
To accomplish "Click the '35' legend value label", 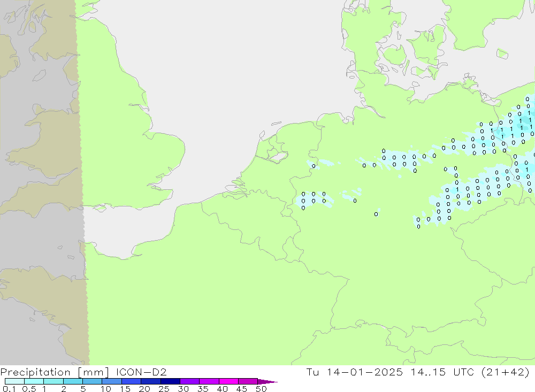I will click(203, 389).
